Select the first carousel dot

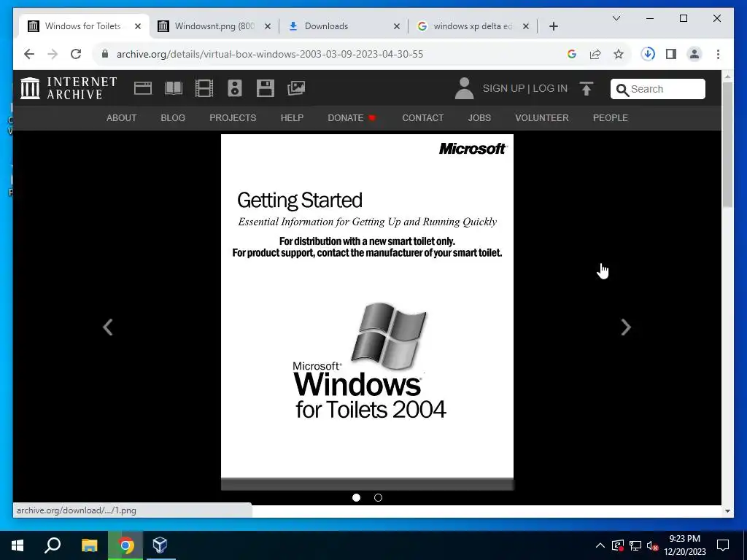[356, 497]
